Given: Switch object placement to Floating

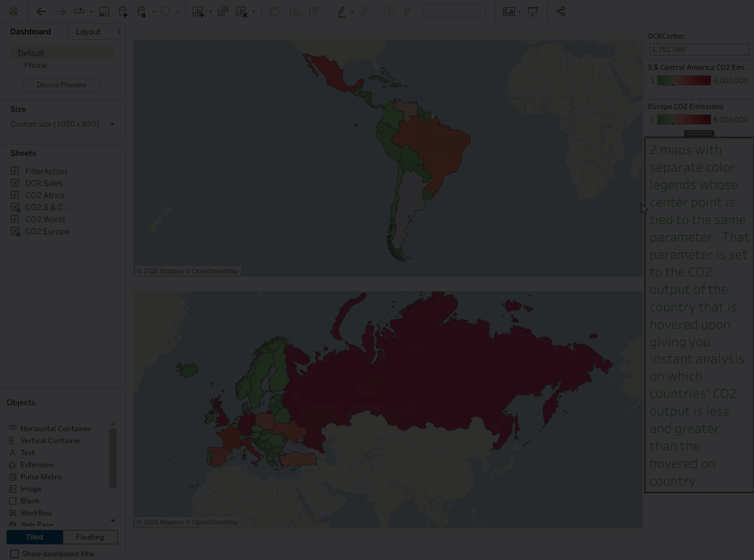Looking at the screenshot, I should (x=90, y=537).
